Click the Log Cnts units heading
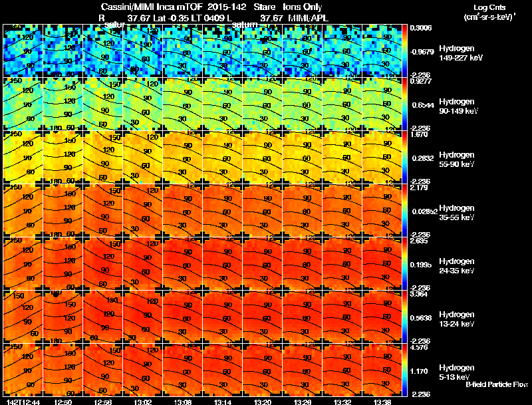This screenshot has height=405, width=532. [489, 12]
